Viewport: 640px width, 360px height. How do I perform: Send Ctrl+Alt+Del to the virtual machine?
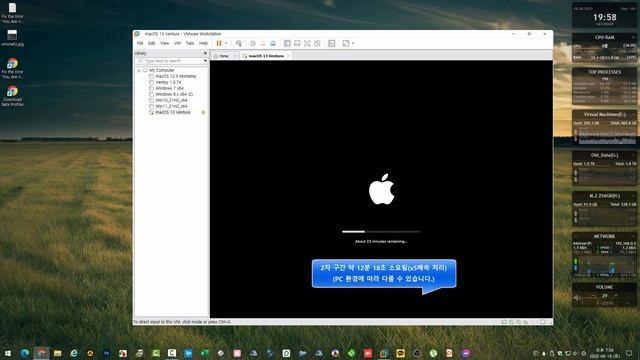(239, 43)
